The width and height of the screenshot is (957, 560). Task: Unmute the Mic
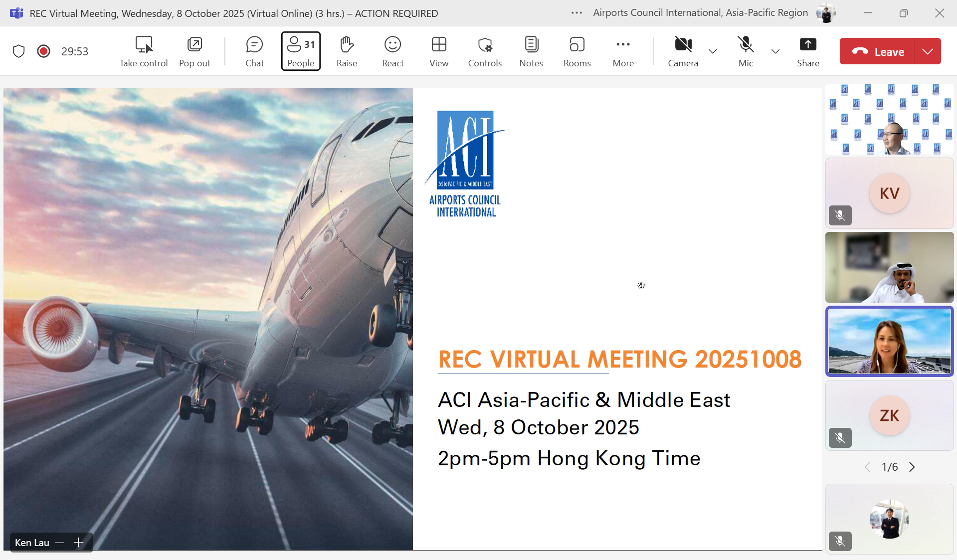746,51
